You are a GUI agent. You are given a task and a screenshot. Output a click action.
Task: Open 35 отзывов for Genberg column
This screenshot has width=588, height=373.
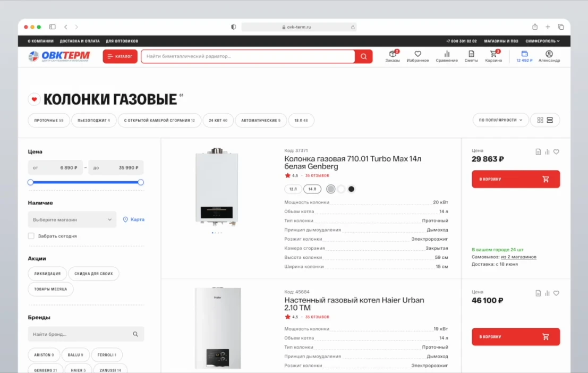[x=317, y=176]
